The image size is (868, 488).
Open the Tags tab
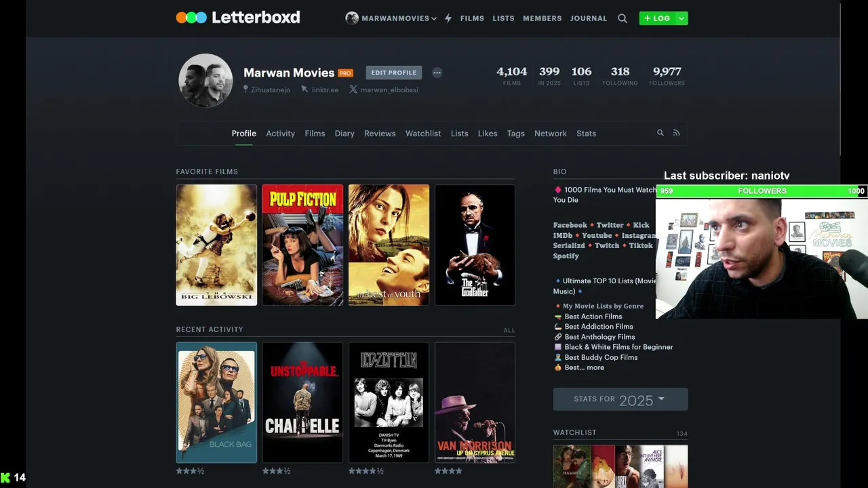pyautogui.click(x=516, y=134)
